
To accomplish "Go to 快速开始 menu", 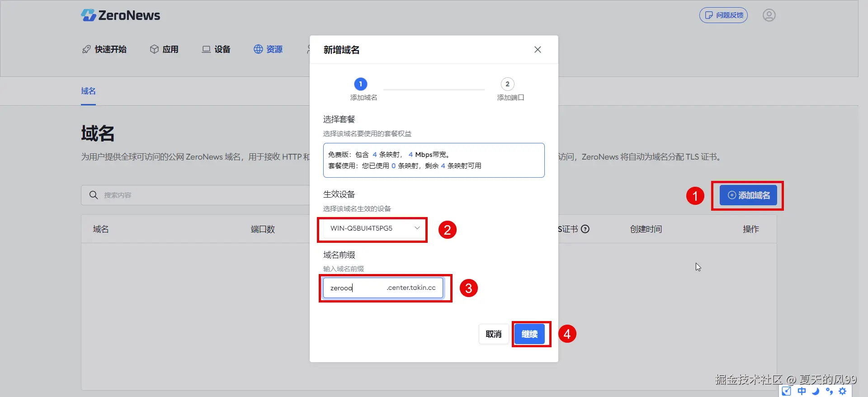I will tap(104, 49).
